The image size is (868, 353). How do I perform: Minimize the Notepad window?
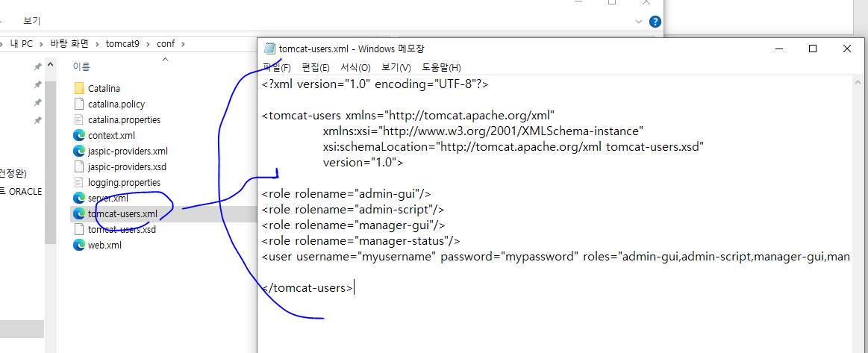coord(779,49)
